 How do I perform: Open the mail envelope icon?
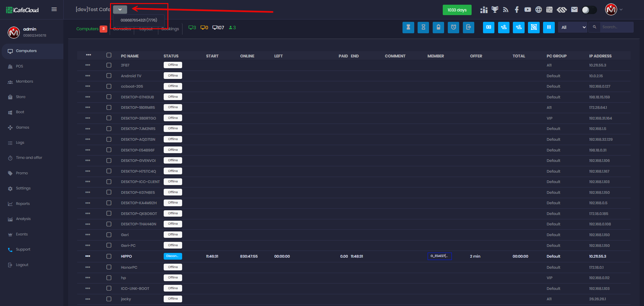point(574,10)
